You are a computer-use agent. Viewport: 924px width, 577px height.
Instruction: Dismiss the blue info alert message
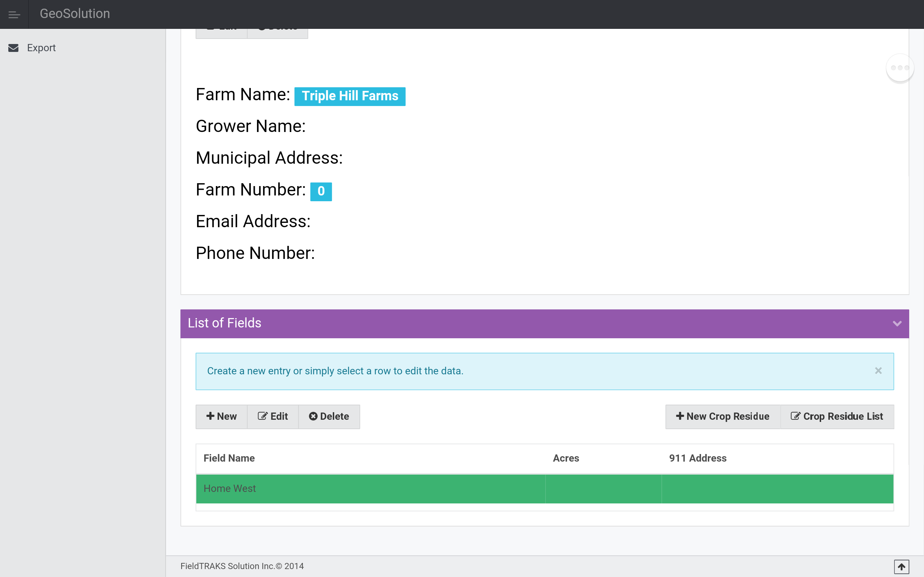tap(878, 371)
